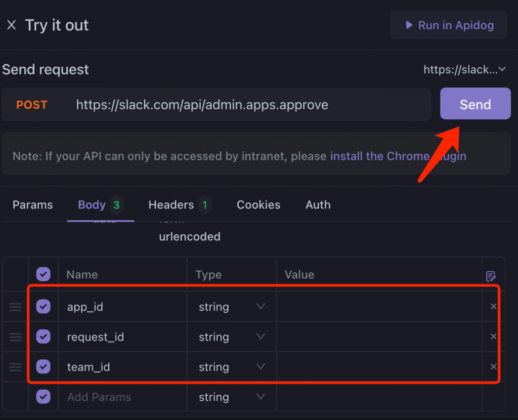The width and height of the screenshot is (518, 420).
Task: Uncheck the app_id parameter checkbox
Action: click(44, 307)
